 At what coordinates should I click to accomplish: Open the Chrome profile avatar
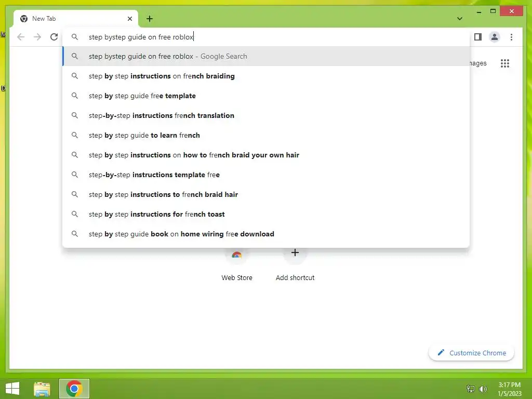click(495, 37)
